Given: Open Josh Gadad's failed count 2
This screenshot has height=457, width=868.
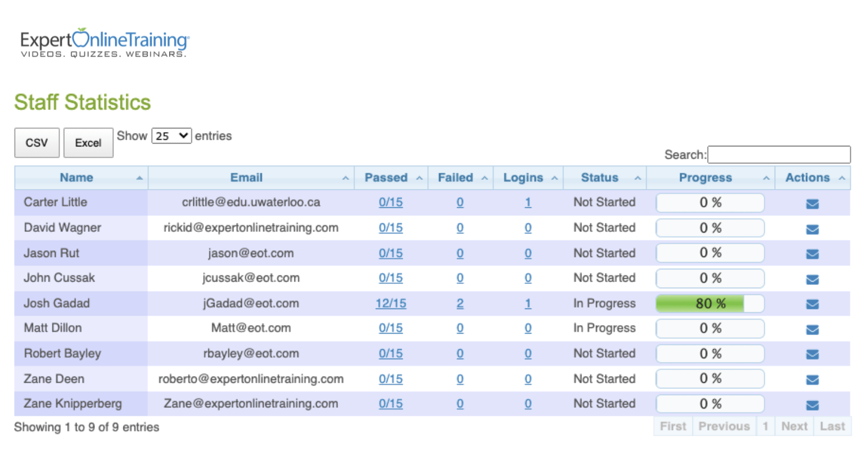Looking at the screenshot, I should [x=460, y=303].
